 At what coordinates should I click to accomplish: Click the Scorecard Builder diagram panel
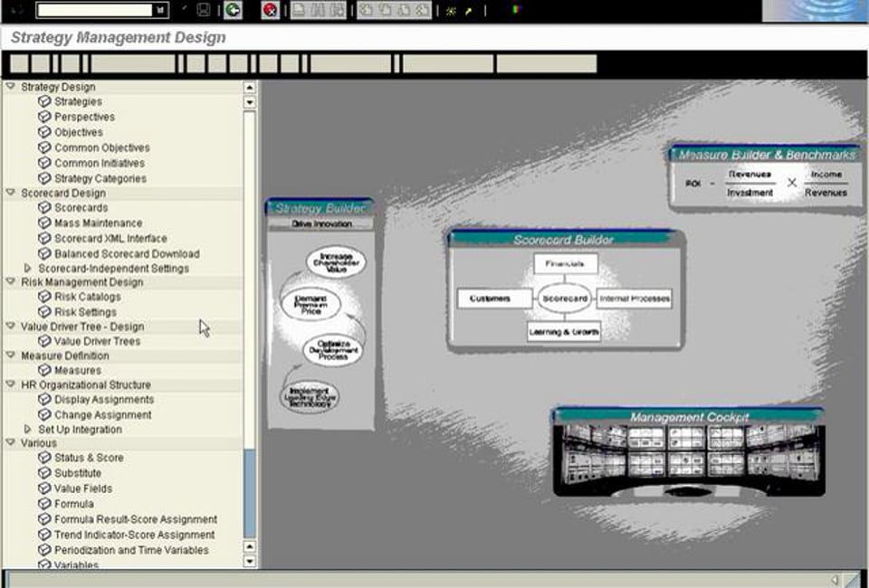(565, 289)
